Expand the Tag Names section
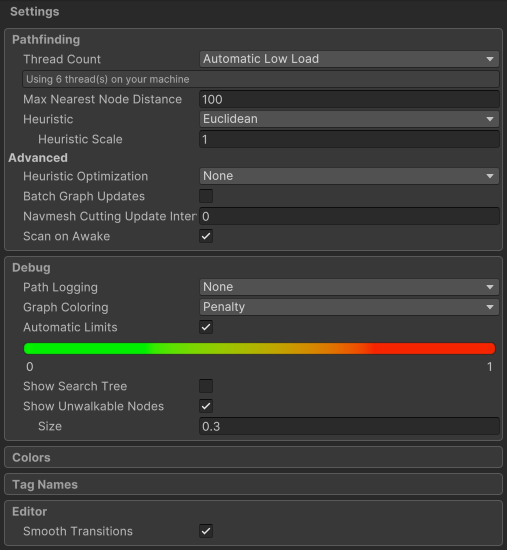 pyautogui.click(x=253, y=484)
